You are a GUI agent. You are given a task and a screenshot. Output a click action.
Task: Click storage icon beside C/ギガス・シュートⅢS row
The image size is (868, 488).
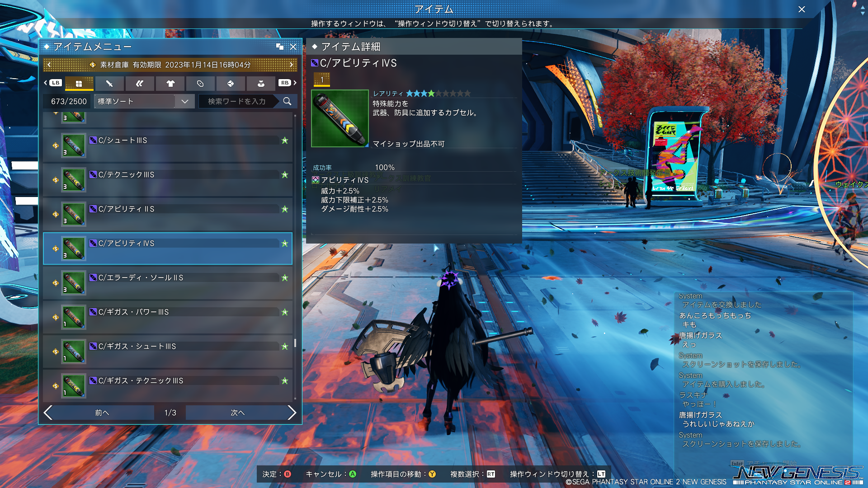coord(56,352)
